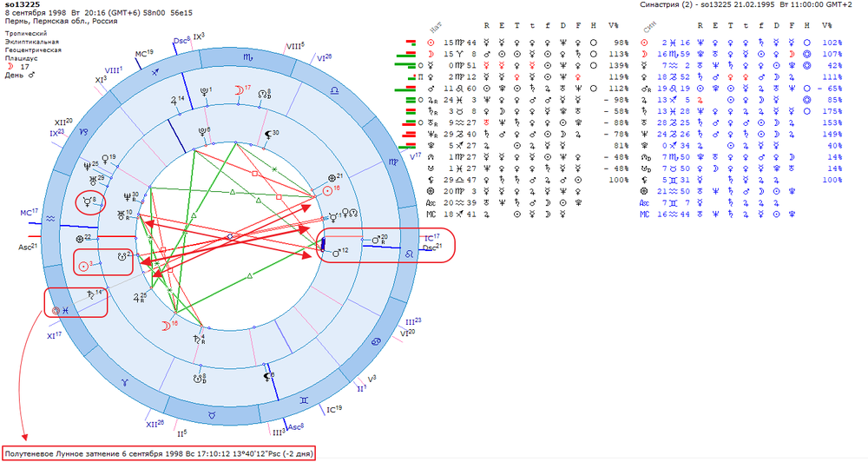Click the 'Эклиптикальная' setting label
The width and height of the screenshot is (868, 462).
pos(31,42)
